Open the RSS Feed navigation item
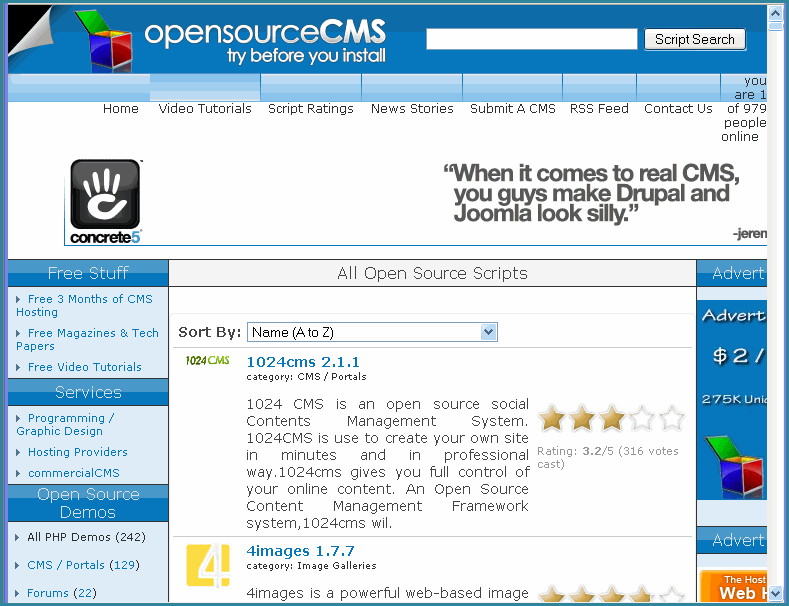 [599, 109]
